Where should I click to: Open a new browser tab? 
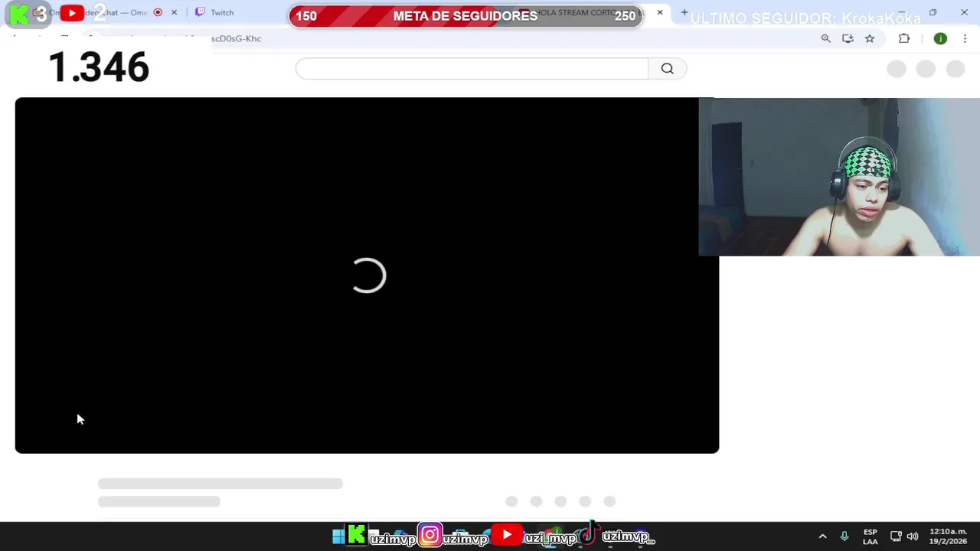pyautogui.click(x=684, y=12)
